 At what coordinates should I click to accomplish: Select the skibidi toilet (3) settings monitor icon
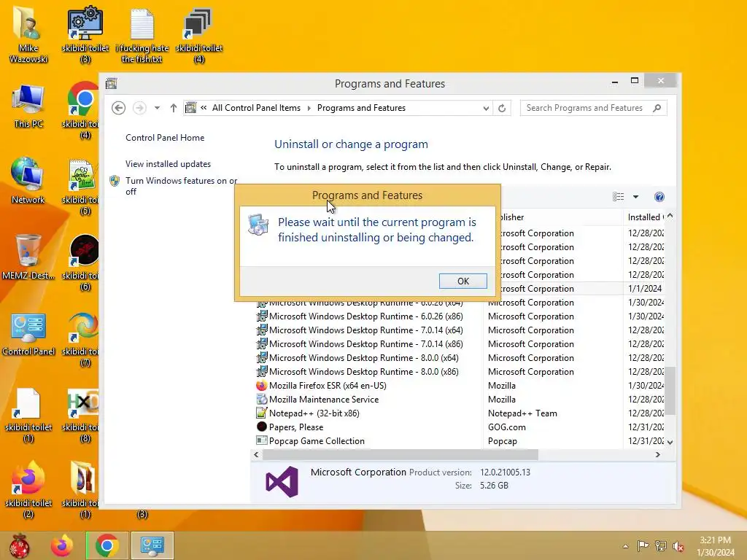tap(85, 34)
